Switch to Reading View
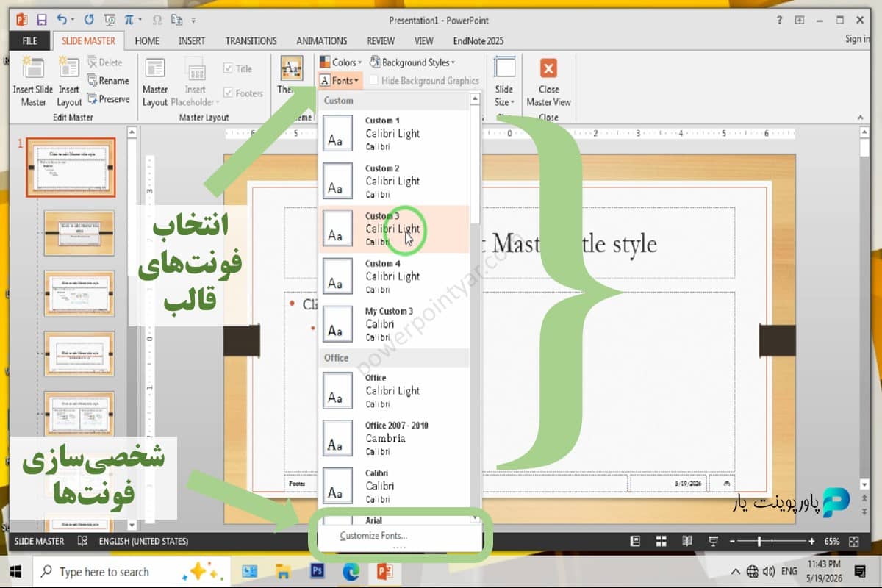 (x=686, y=541)
